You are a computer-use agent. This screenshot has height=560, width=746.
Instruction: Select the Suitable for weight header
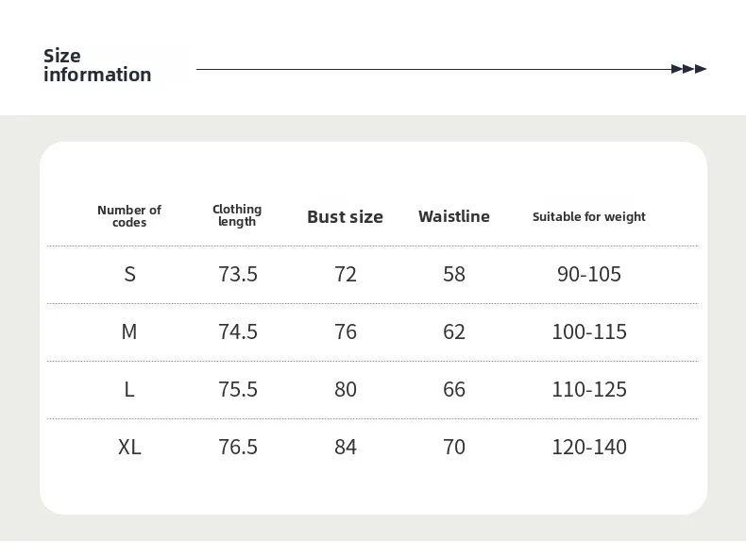[589, 216]
